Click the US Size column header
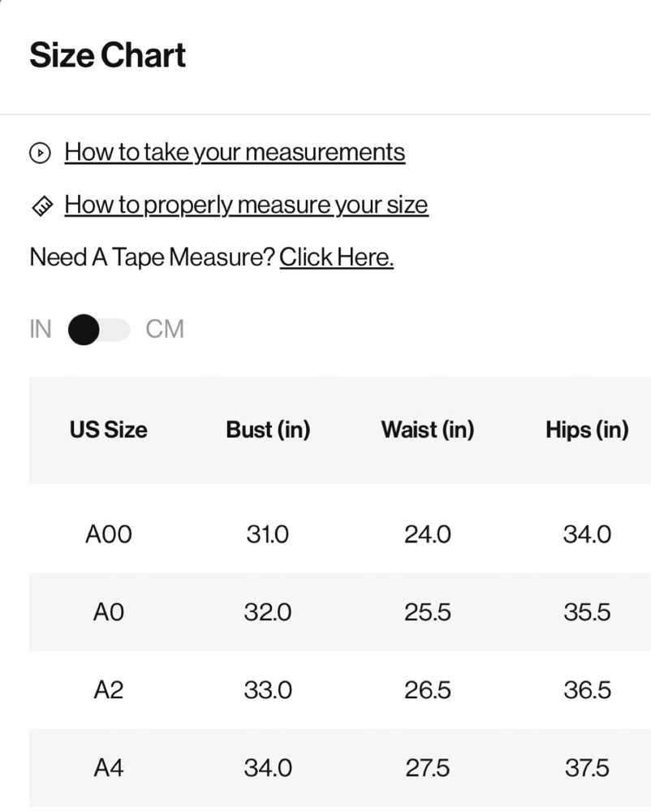Screen dimensions: 651x812 point(109,430)
